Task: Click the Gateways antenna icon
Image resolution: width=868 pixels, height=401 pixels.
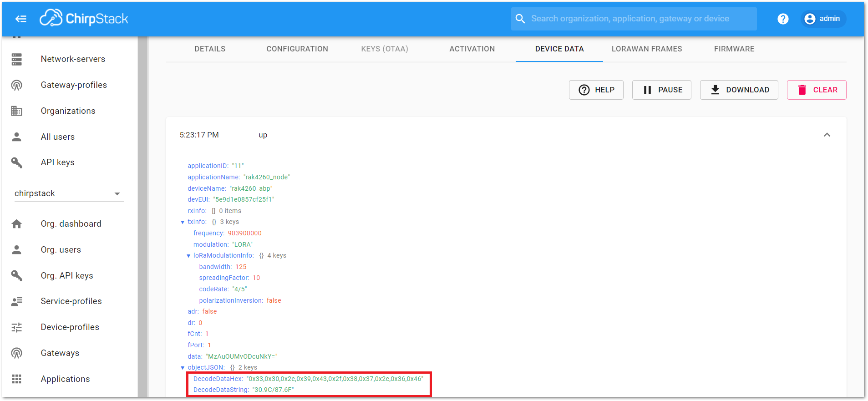Action: [17, 353]
